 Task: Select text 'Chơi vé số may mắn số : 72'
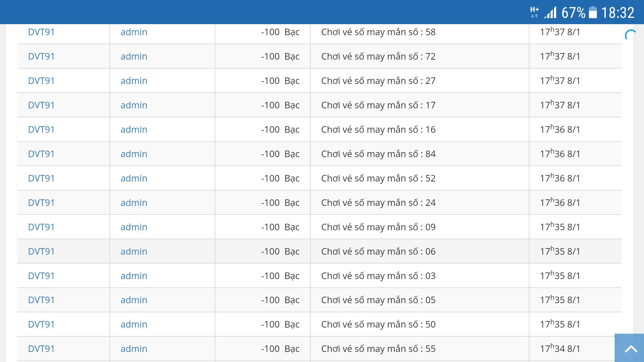378,57
